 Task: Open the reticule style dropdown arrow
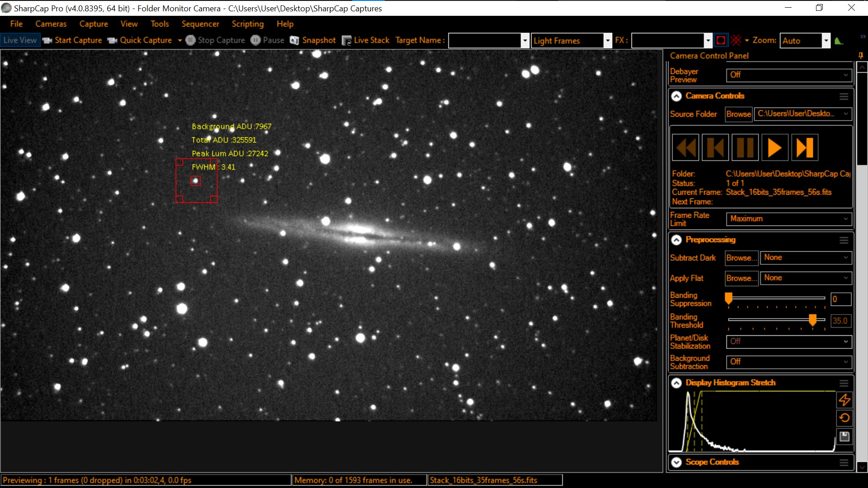point(747,41)
